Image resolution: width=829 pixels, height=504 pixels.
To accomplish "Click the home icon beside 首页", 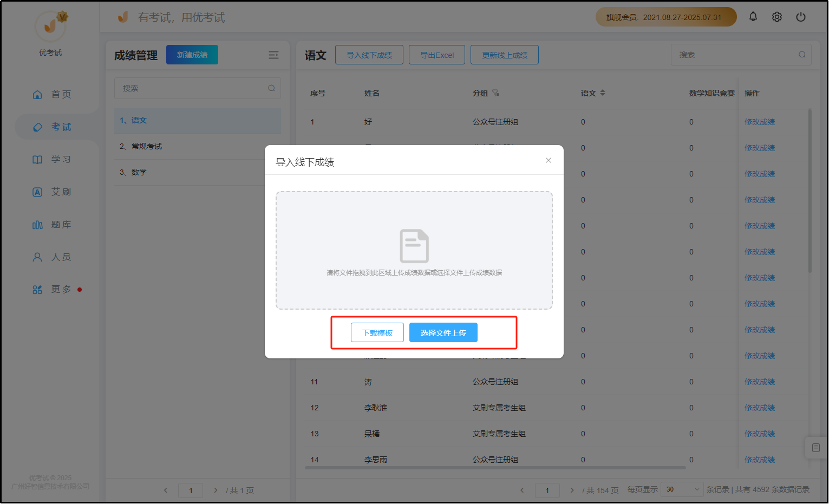I will click(x=37, y=95).
